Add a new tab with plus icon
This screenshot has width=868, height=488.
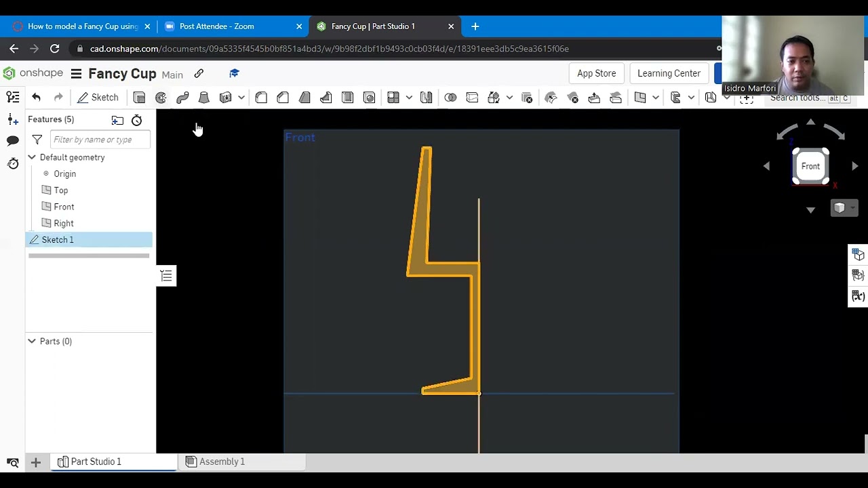[36, 462]
